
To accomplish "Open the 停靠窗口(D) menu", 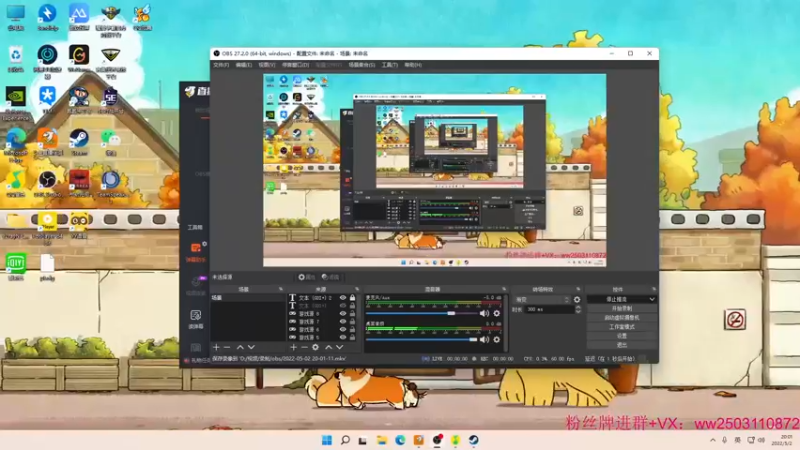I will tap(295, 65).
